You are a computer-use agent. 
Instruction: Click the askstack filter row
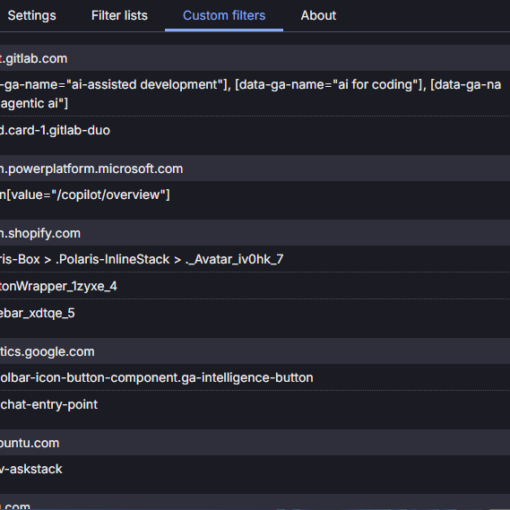pos(255,469)
